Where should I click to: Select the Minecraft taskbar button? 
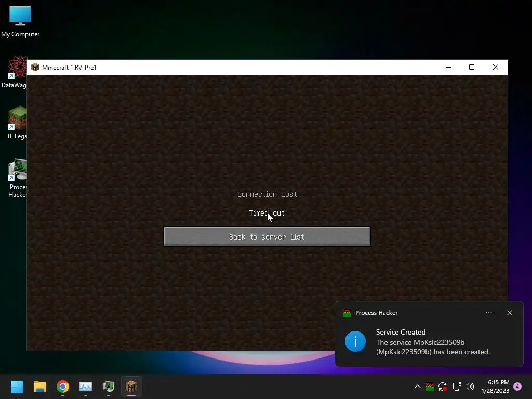coord(131,387)
